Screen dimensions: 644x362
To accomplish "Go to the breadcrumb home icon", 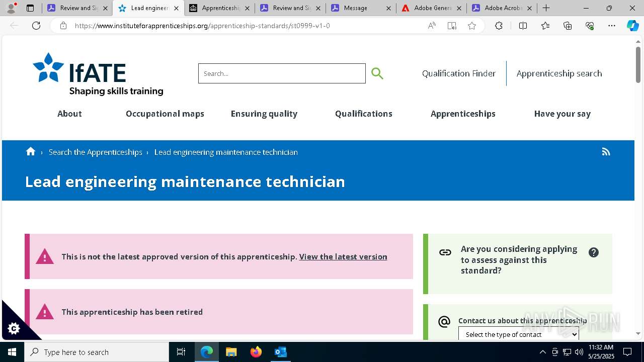I will [x=31, y=152].
